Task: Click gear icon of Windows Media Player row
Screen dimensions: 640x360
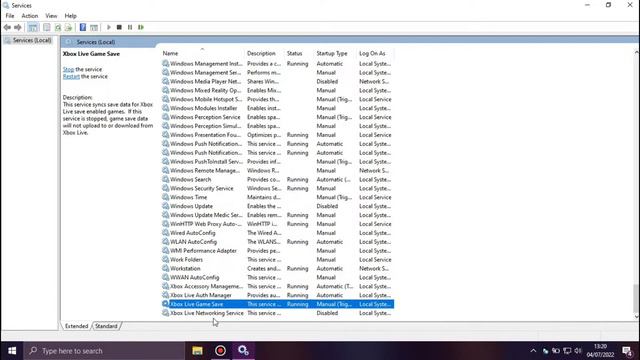Action: pos(165,81)
